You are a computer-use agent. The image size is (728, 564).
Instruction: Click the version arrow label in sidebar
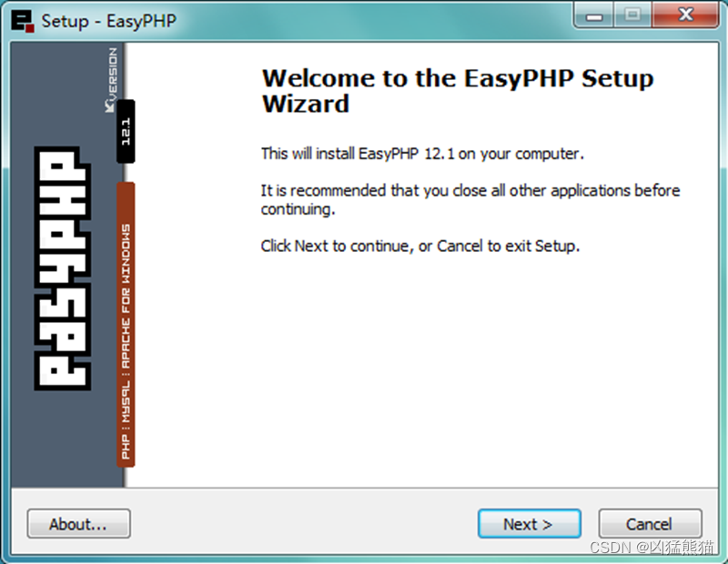point(112,79)
